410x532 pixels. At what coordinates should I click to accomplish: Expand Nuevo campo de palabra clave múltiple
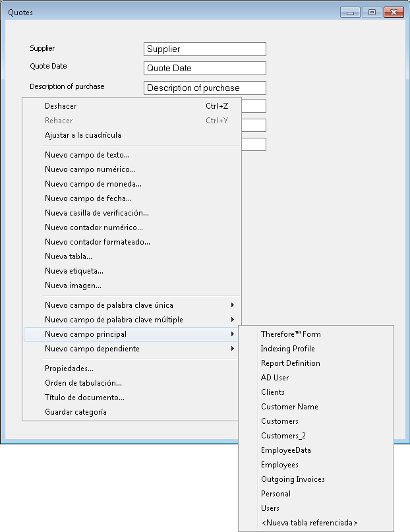pyautogui.click(x=132, y=320)
